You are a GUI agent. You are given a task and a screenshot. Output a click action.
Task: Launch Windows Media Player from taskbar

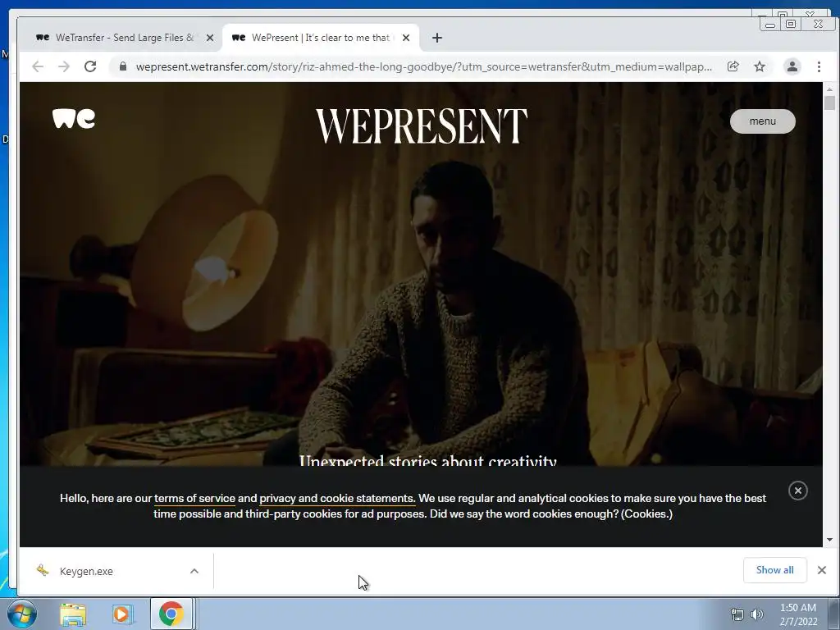[x=121, y=614]
